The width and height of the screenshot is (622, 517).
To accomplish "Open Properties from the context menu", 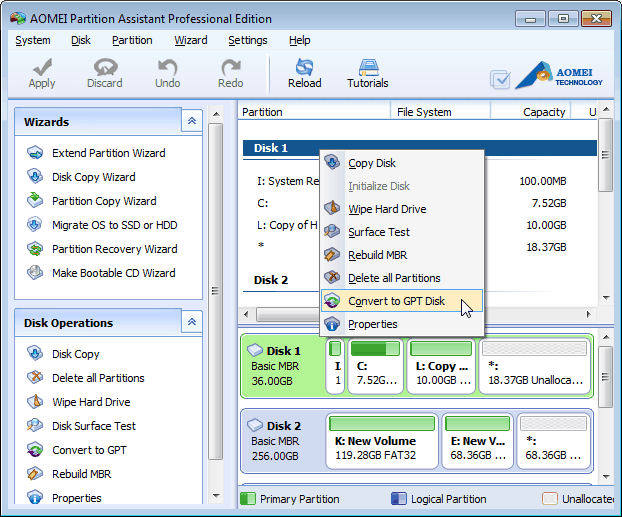I will click(x=402, y=324).
